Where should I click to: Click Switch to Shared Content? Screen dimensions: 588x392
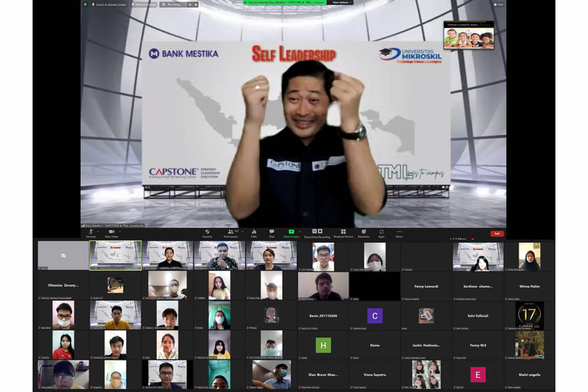(x=109, y=4)
